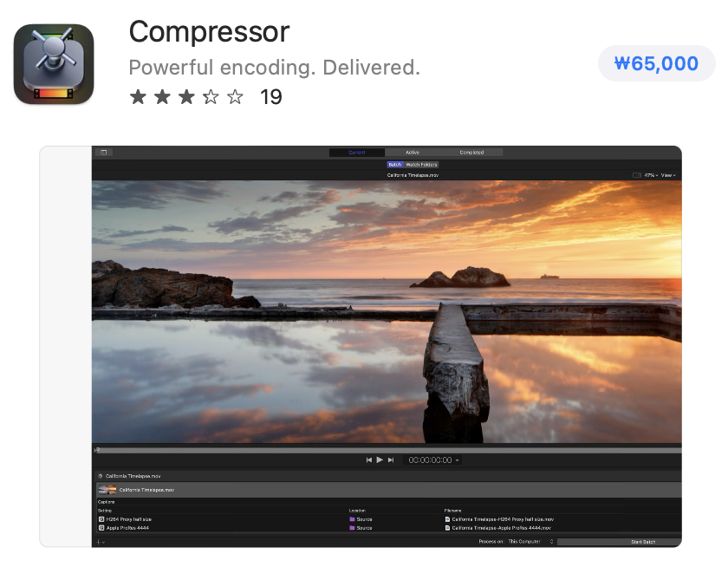Click the 'Powerful encoding. Delivered.' subtitle
The height and width of the screenshot is (567, 728).
(274, 68)
